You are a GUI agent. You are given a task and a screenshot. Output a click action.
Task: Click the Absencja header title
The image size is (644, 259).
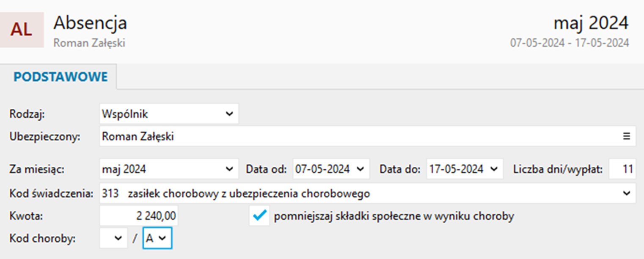coord(90,23)
